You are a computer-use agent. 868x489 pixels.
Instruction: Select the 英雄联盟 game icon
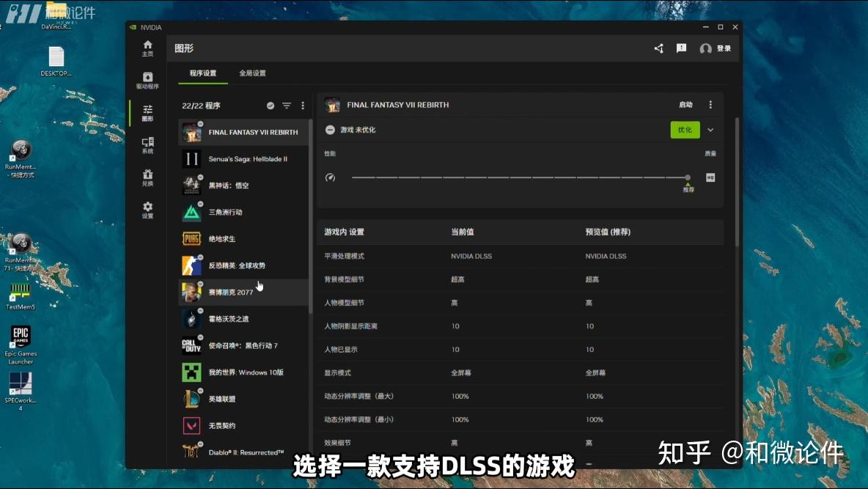tap(191, 399)
